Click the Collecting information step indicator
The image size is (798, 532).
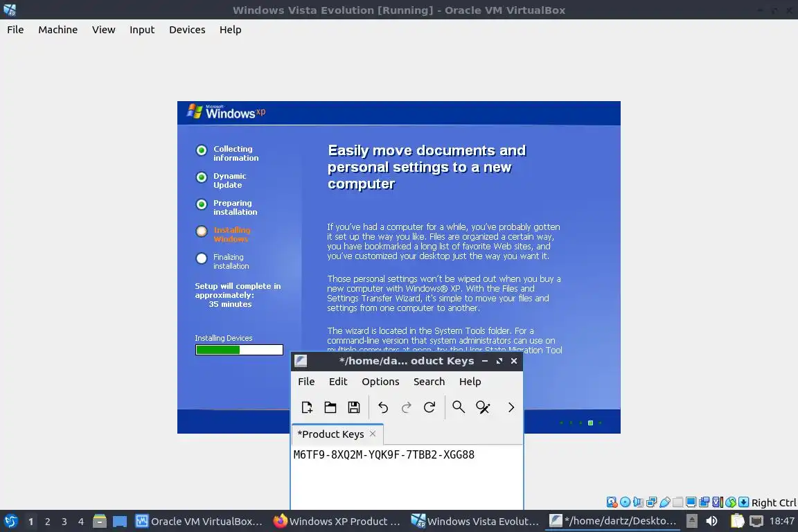pyautogui.click(x=202, y=150)
